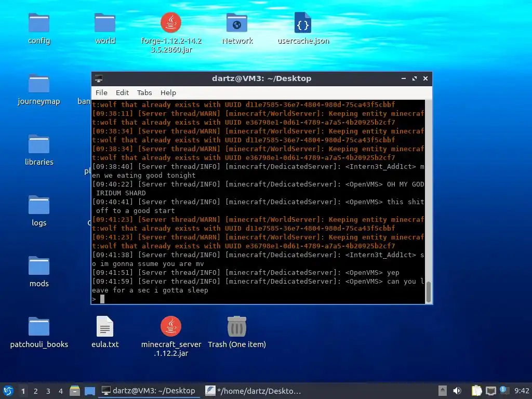Open the patchouli_books folder
This screenshot has width=532, height=399.
[38, 327]
